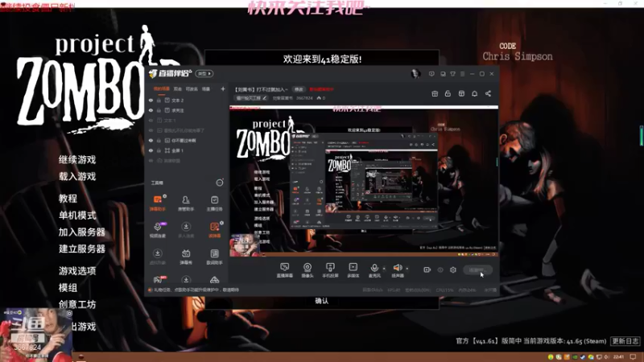Toggle the lock on the 文本 2 source

(x=159, y=100)
